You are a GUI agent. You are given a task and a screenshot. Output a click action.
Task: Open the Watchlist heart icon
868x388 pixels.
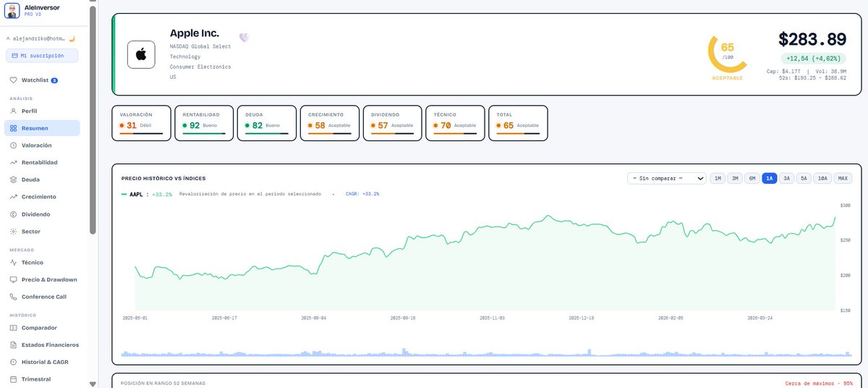(x=14, y=80)
